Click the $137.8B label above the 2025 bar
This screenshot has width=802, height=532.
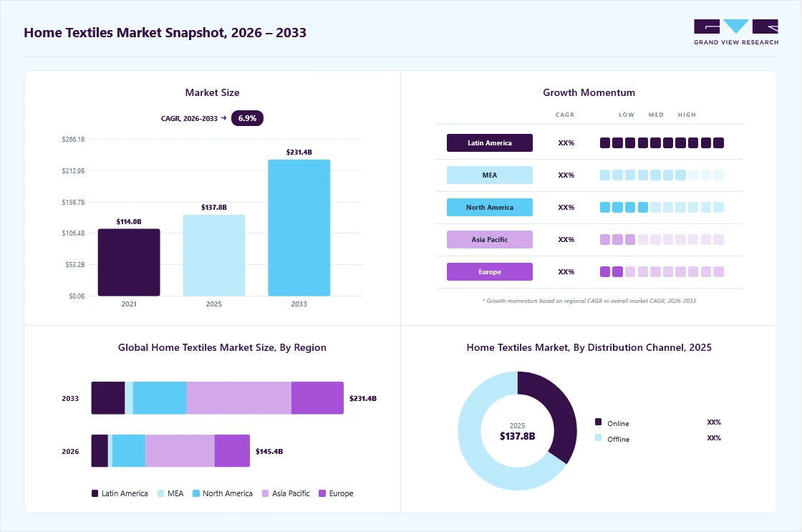pos(214,207)
